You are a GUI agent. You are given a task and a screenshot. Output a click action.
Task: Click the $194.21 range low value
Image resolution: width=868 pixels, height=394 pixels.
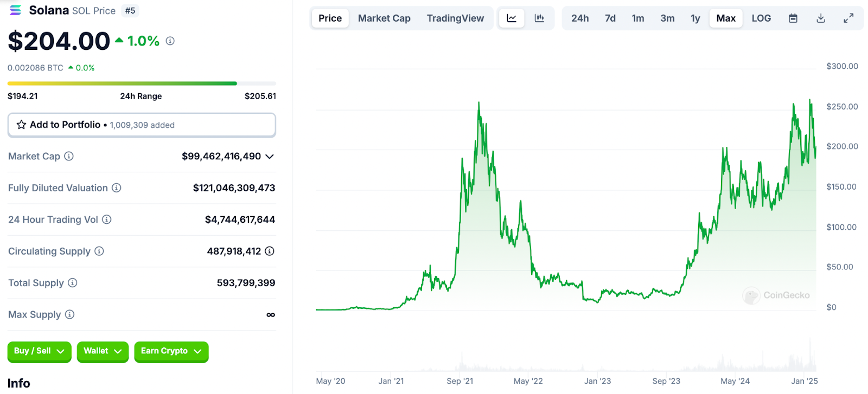point(23,96)
